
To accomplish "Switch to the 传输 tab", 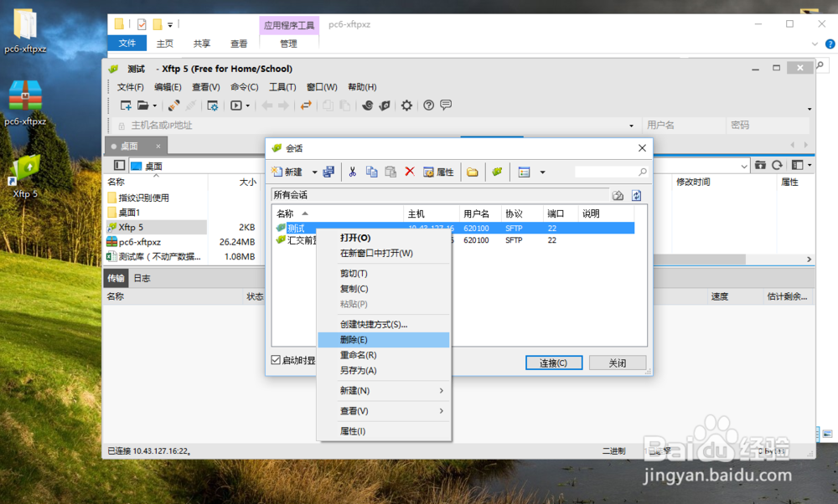I will (x=116, y=278).
